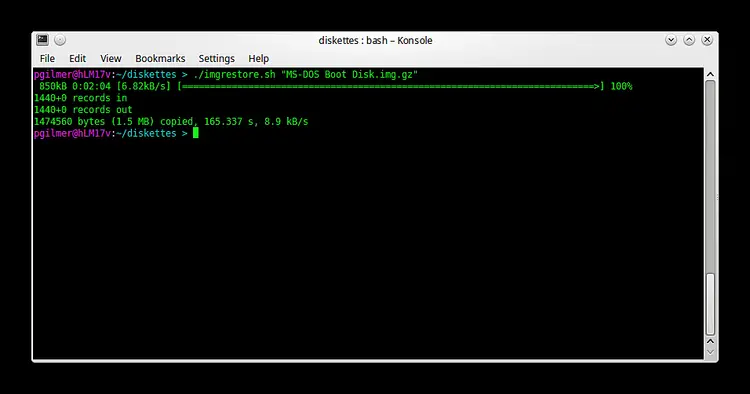Close the diskettes bash Konsole window
Screen dimensions: 750x394
point(707,40)
